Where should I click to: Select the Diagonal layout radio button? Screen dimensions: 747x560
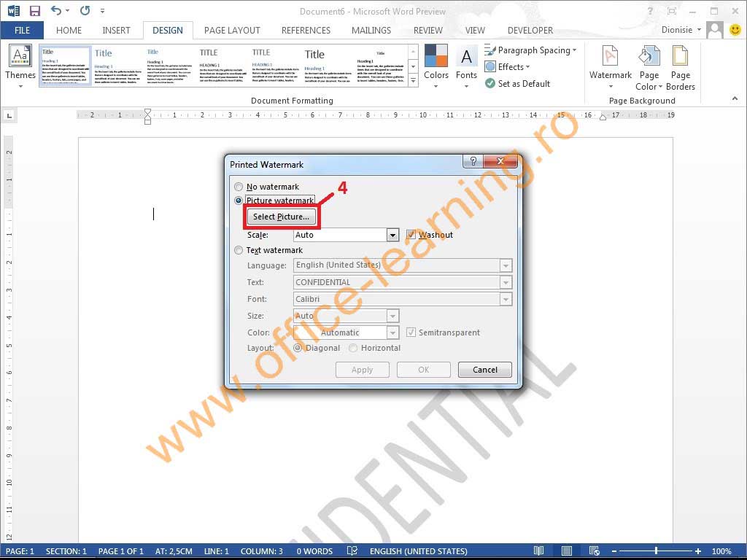click(298, 348)
